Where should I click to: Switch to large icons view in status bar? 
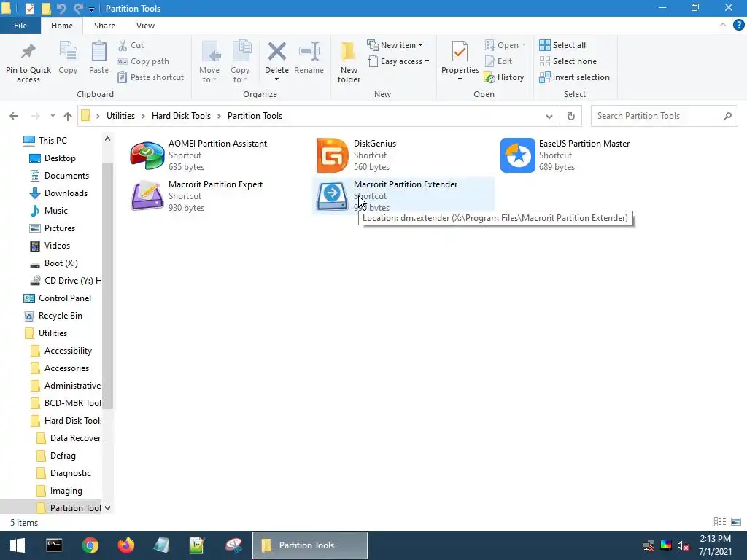coord(736,522)
